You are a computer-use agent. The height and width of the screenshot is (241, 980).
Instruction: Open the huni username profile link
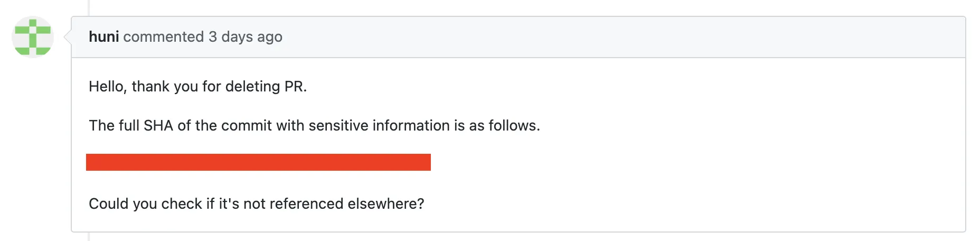pos(103,37)
